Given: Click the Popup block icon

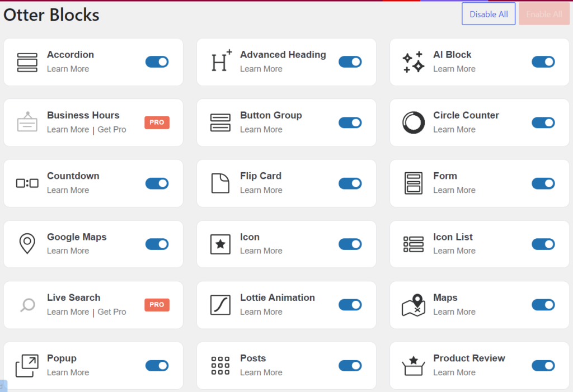Looking at the screenshot, I should click(x=27, y=366).
